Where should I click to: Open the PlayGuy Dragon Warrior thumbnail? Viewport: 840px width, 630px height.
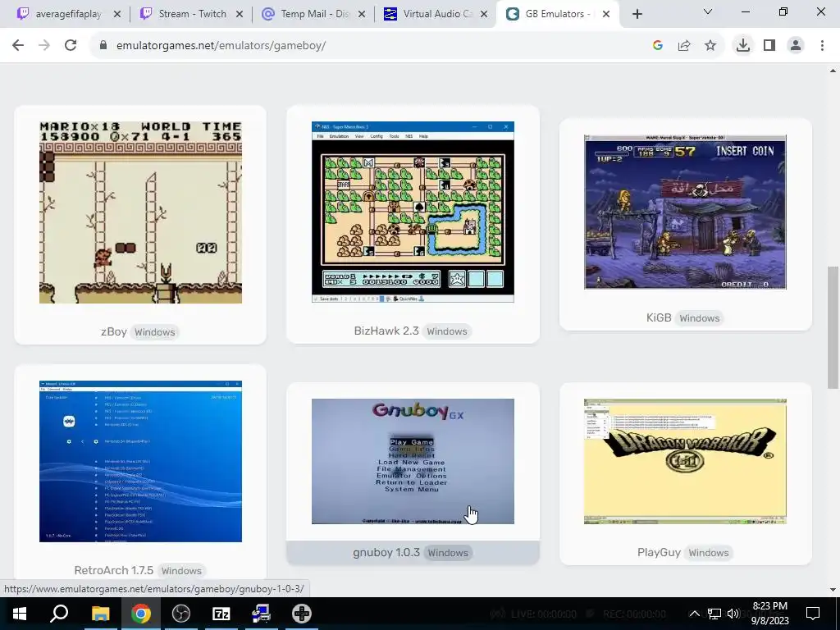coord(685,461)
